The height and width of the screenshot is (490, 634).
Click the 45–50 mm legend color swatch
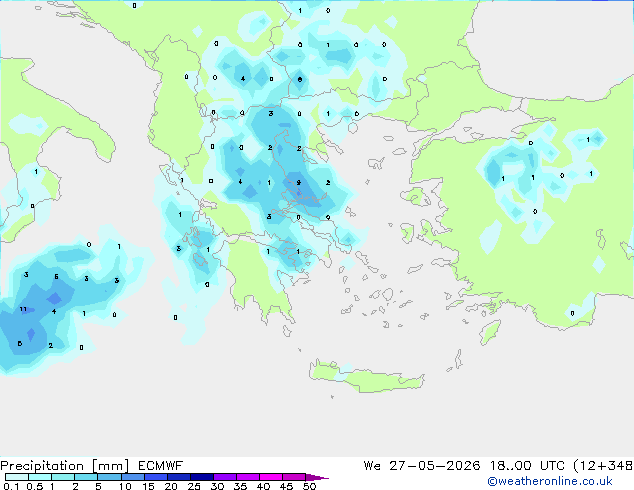pos(294,477)
